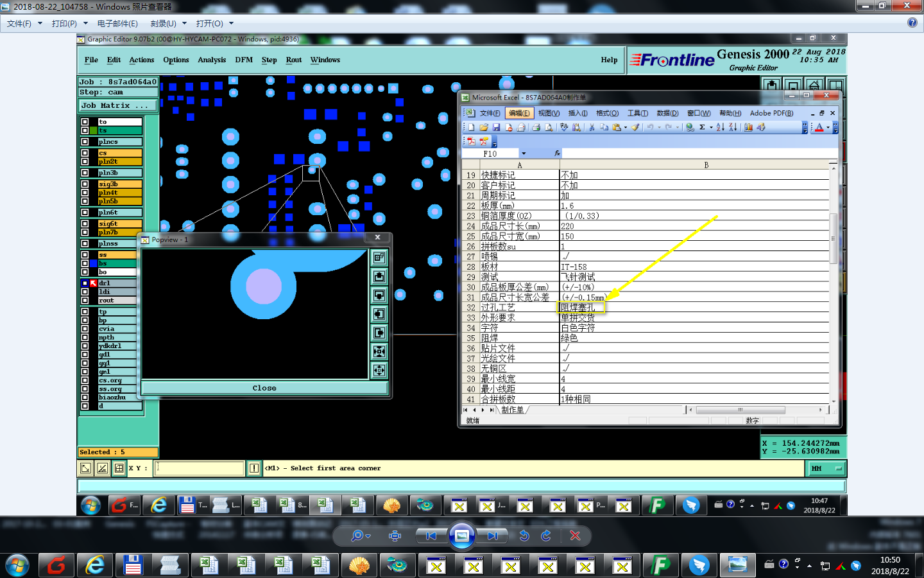The width and height of the screenshot is (924, 578).
Task: Click the pan-up icon in Popview toolbar
Action: [x=379, y=276]
